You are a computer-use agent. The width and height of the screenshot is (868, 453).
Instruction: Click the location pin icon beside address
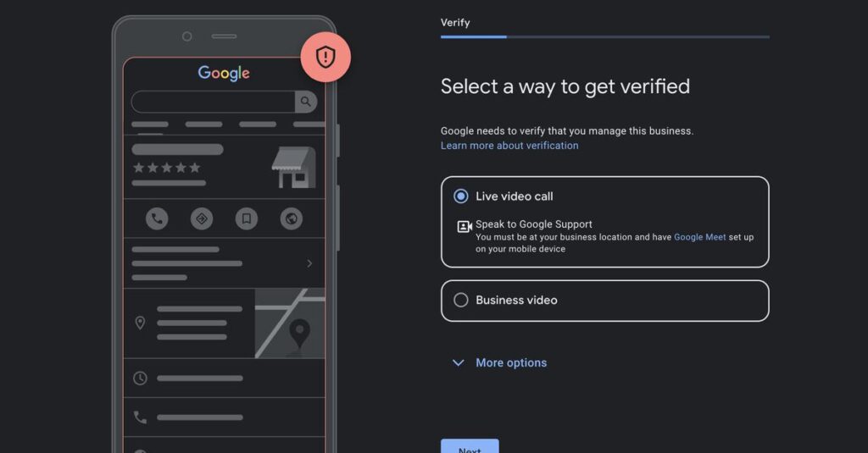click(140, 323)
